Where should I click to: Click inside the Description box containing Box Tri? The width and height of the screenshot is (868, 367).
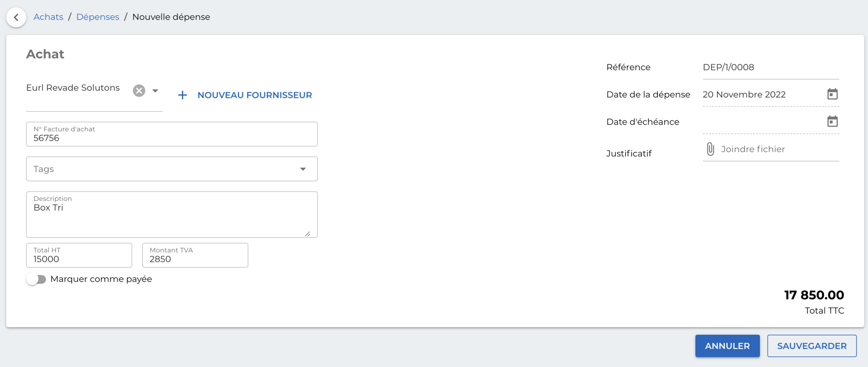pos(171,214)
